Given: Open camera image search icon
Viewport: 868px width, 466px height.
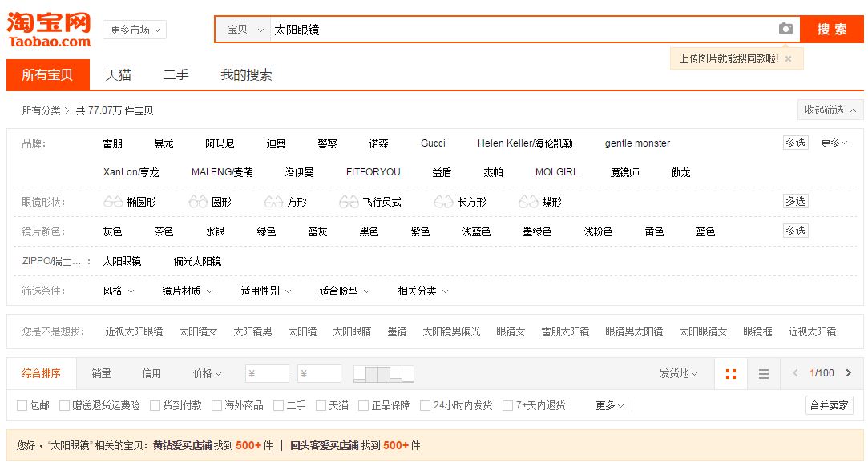Looking at the screenshot, I should point(785,29).
